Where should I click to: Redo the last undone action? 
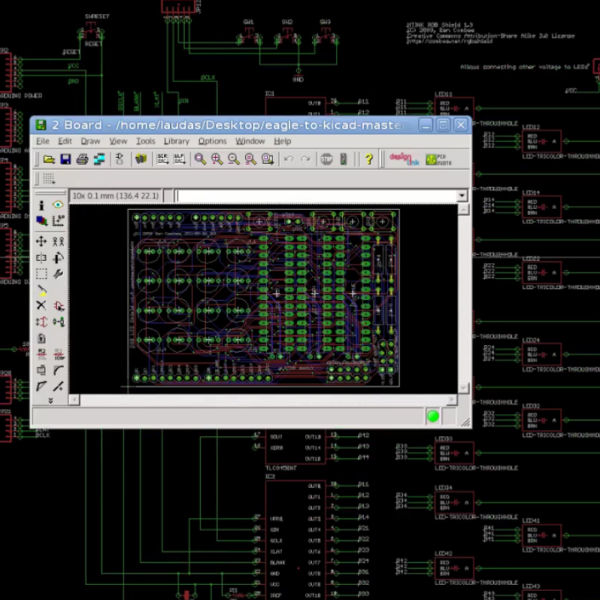coord(305,159)
